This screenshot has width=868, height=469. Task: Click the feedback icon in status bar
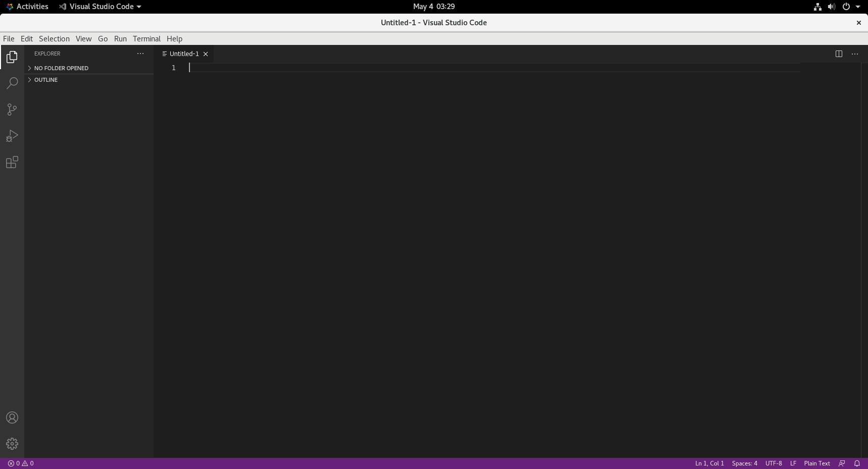(842, 463)
